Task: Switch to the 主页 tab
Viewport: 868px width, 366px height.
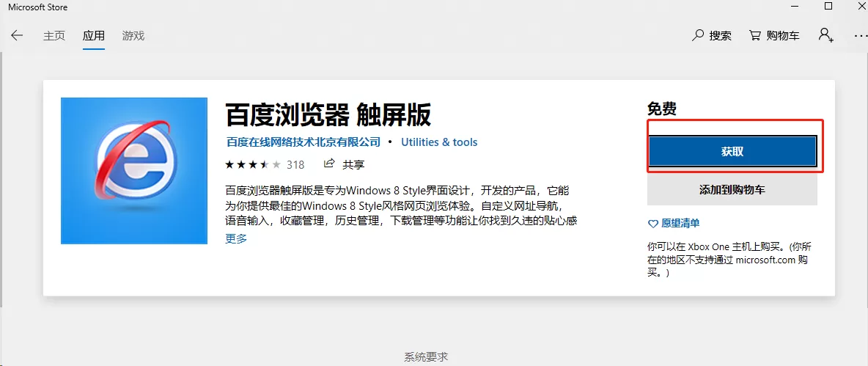Action: click(54, 35)
